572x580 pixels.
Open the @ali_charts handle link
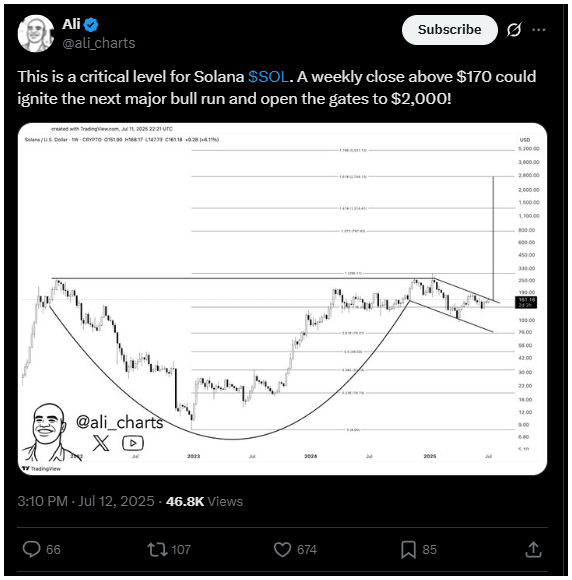click(x=99, y=43)
